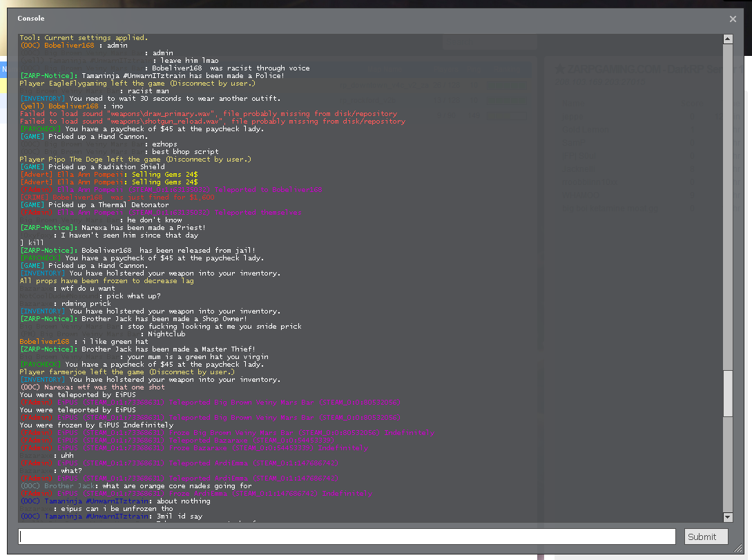Screen dimensions: 752x560
Task: Click '(OOC) Tamaninja #UnwarnITztrain: 3mil id say' line
Action: pos(111,516)
